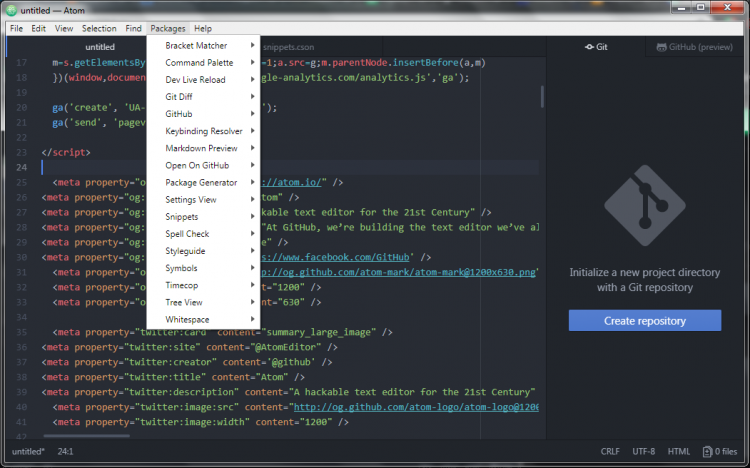
Task: Open the File menu
Action: [16, 28]
